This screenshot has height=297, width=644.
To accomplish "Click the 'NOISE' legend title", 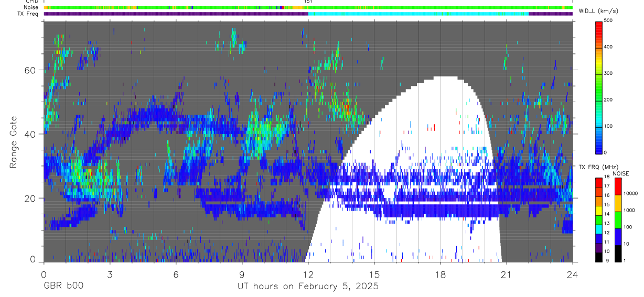I will (x=621, y=173).
